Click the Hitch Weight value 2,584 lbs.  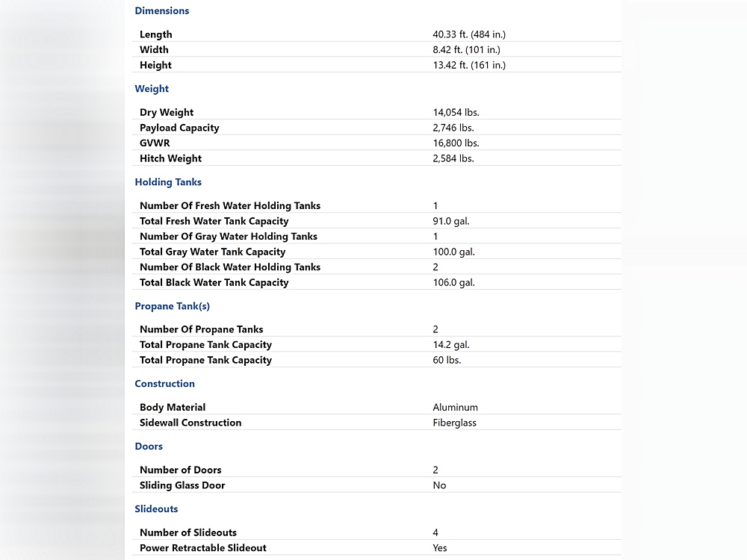453,158
